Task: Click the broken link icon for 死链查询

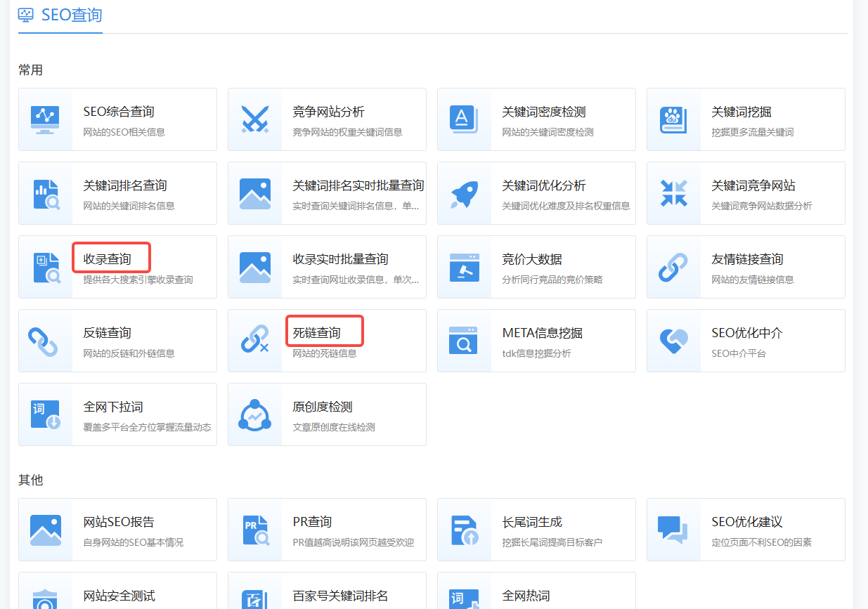Action: pyautogui.click(x=254, y=341)
